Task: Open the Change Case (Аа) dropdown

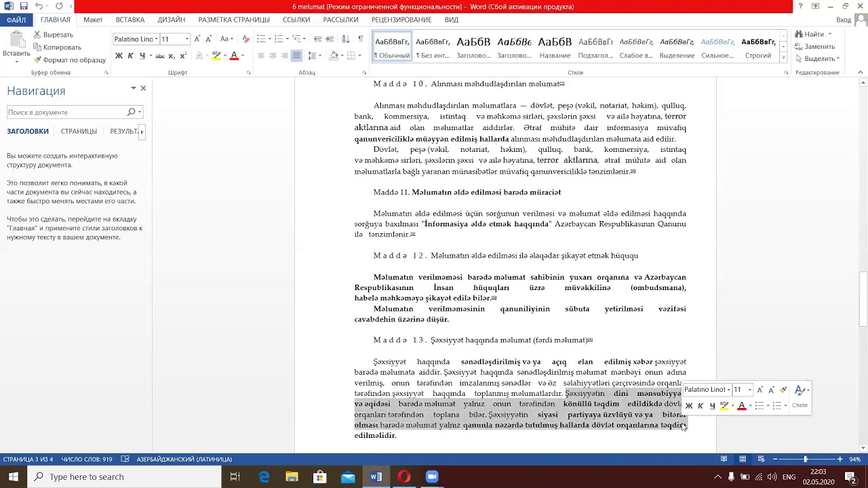Action: 226,39
